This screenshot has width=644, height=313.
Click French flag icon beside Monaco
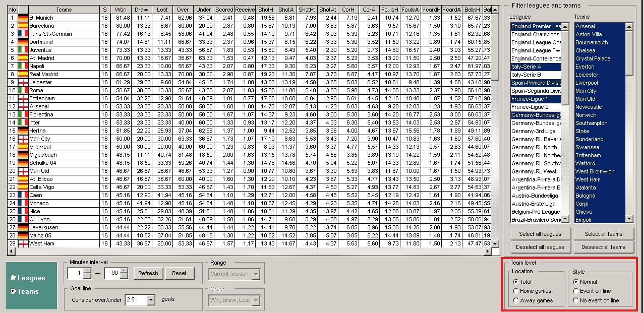tap(23, 203)
